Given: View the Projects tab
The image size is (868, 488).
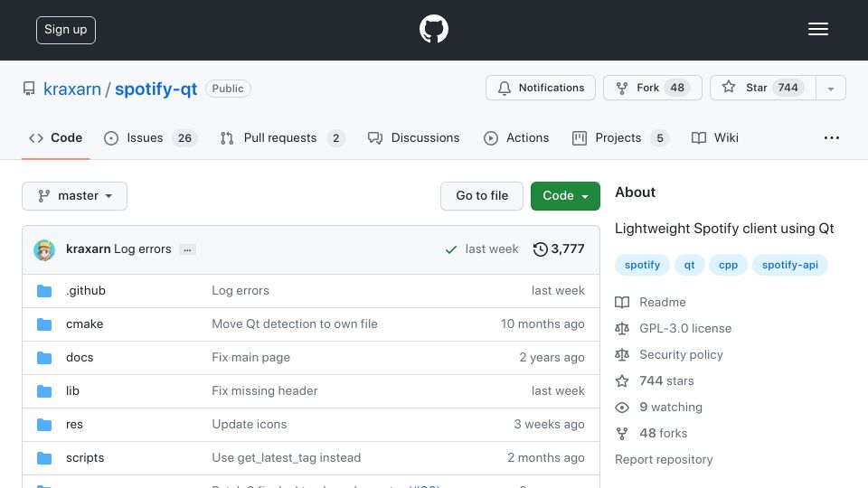Looking at the screenshot, I should [x=620, y=137].
